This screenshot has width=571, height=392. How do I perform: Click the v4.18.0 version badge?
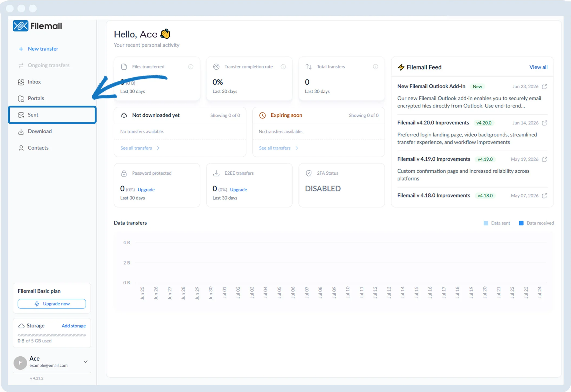485,196
